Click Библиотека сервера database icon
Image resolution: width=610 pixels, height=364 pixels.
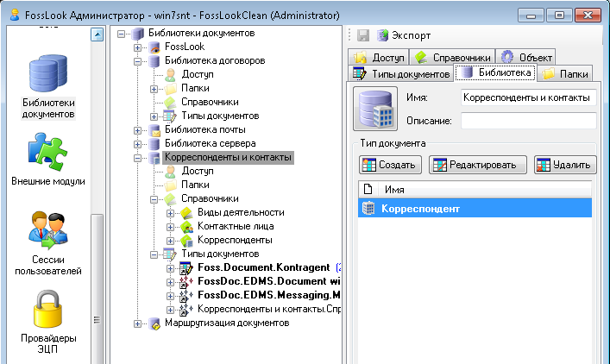pos(154,144)
